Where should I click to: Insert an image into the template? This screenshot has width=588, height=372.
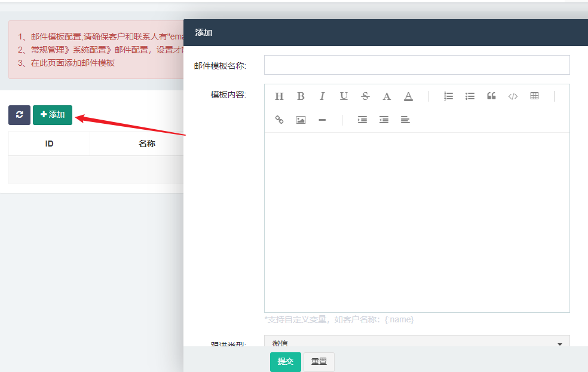click(x=300, y=120)
